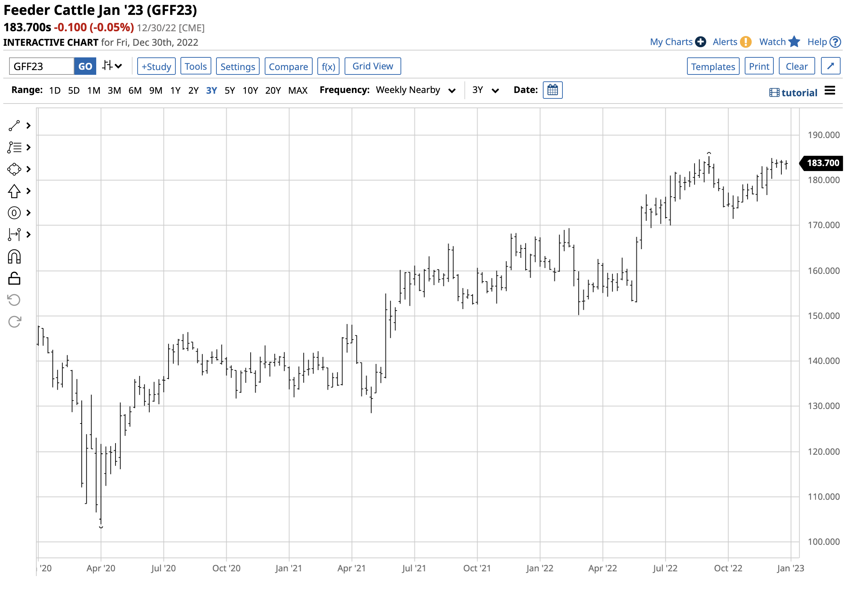Switch range to 6M
The image size is (862, 616).
tap(135, 91)
